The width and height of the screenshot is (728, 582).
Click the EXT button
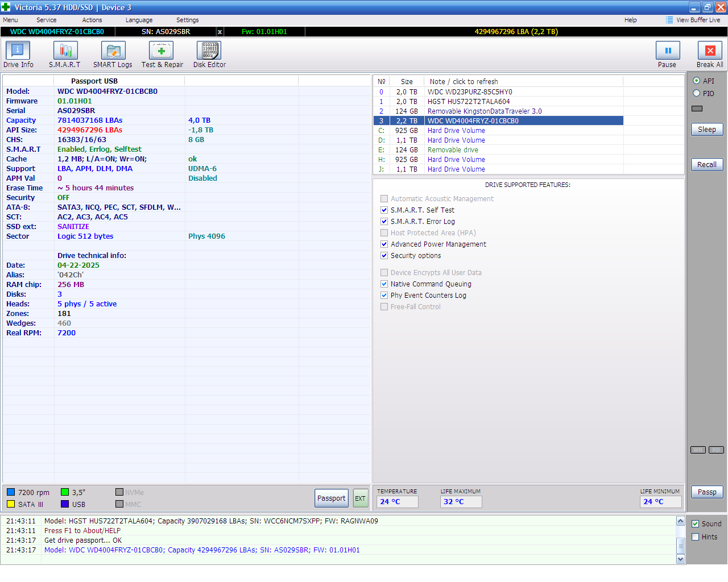(x=361, y=498)
